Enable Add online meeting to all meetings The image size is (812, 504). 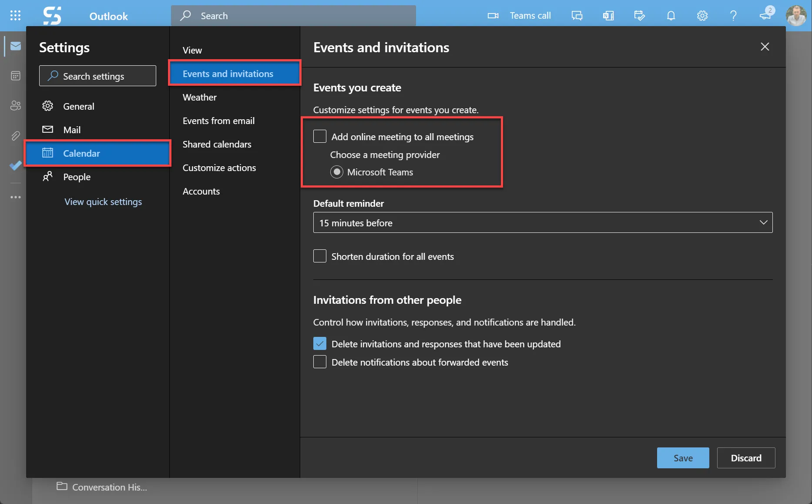click(320, 136)
